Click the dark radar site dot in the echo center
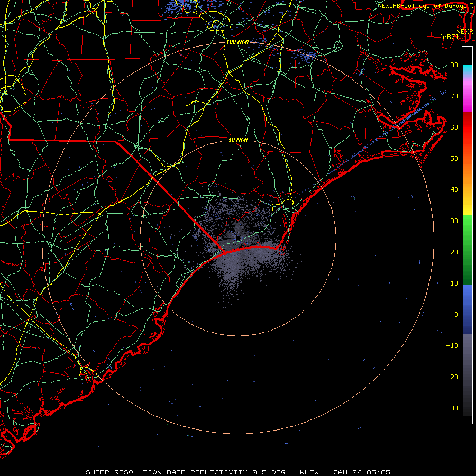 coord(239,237)
